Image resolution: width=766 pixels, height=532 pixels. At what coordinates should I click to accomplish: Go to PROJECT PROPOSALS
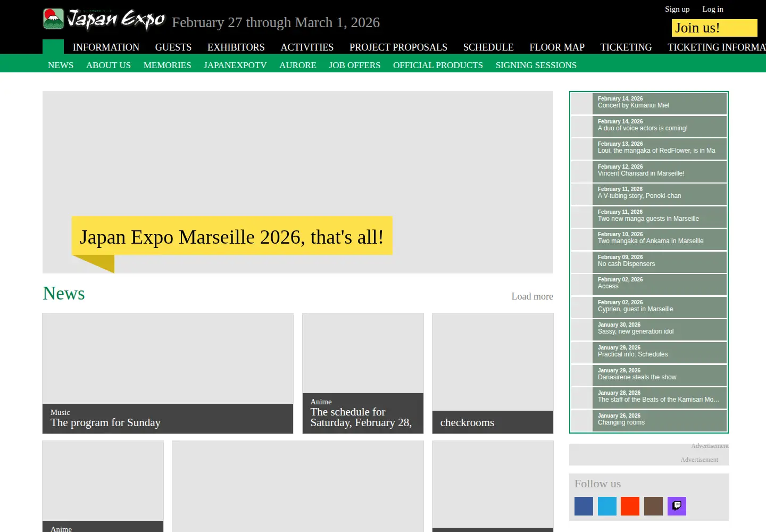(398, 47)
